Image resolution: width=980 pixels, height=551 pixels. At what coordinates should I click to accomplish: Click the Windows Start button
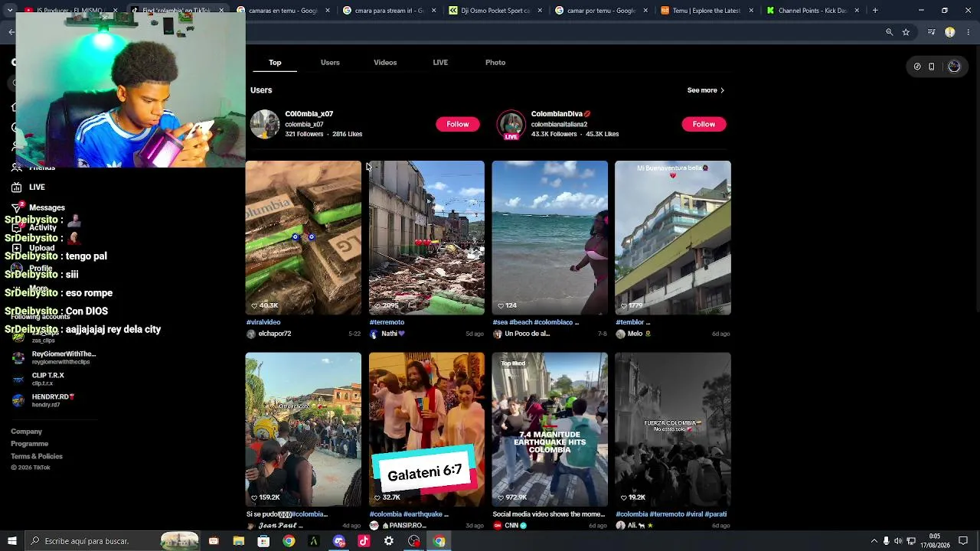[x=11, y=541]
